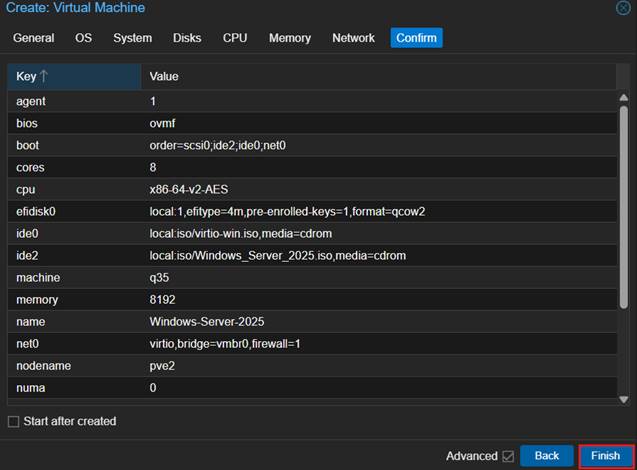The height and width of the screenshot is (470, 637).
Task: Enable Start after created checkbox
Action: pos(14,421)
